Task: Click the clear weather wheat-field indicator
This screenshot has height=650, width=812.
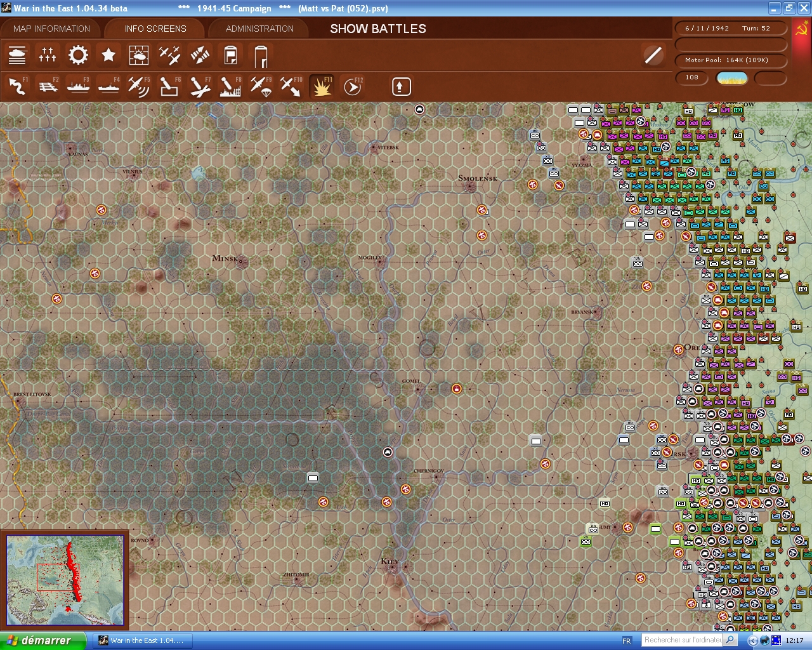Action: (731, 78)
